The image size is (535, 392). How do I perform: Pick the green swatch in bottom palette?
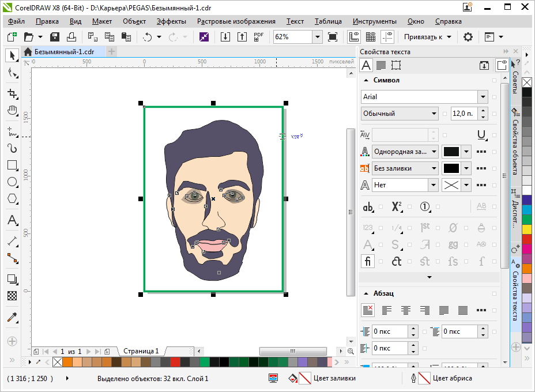click(204, 362)
